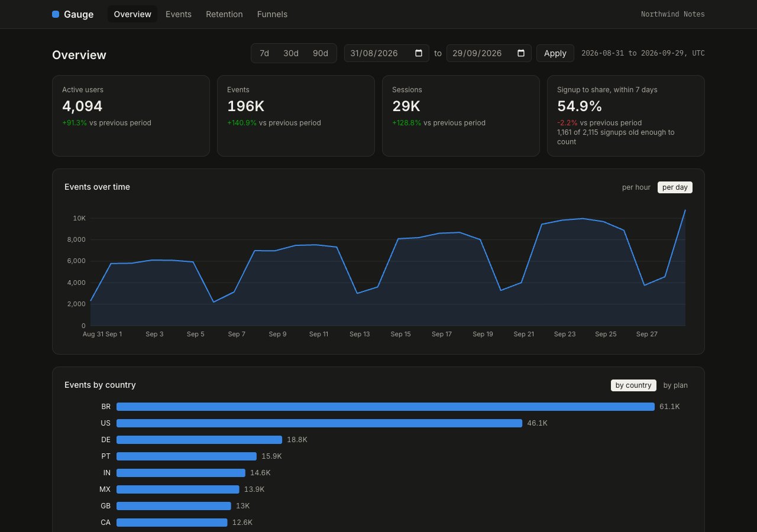Apply the selected date range
Image resolution: width=757 pixels, height=532 pixels.
click(x=555, y=53)
